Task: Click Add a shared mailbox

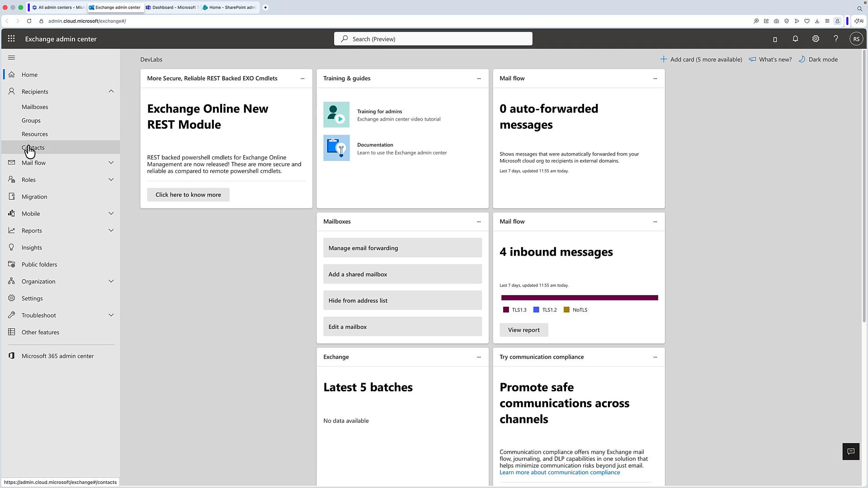Action: (x=402, y=274)
